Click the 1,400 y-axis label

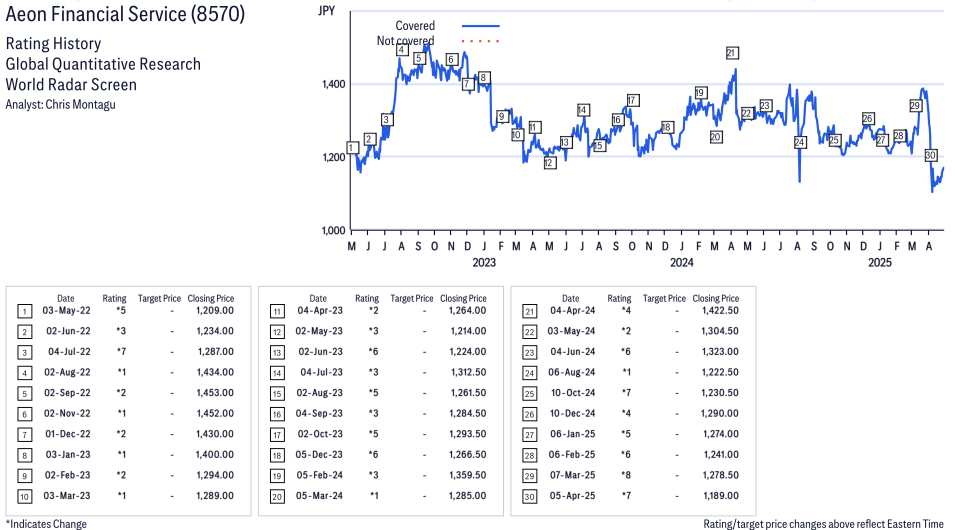click(334, 84)
